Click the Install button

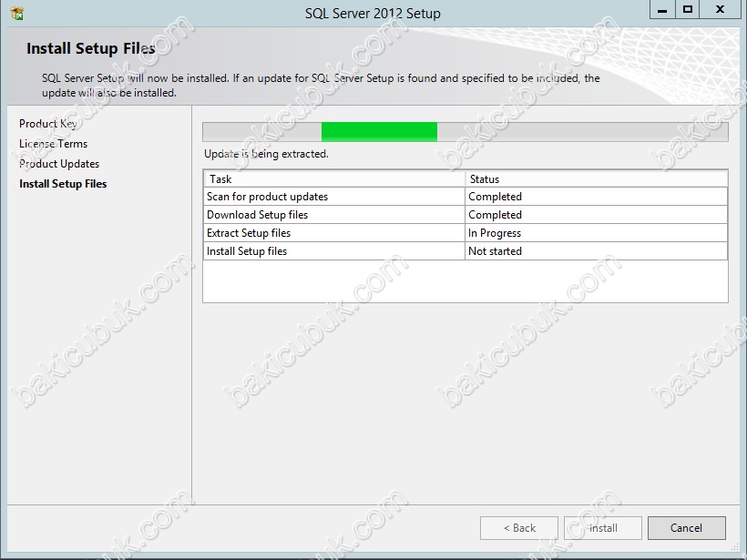603,528
